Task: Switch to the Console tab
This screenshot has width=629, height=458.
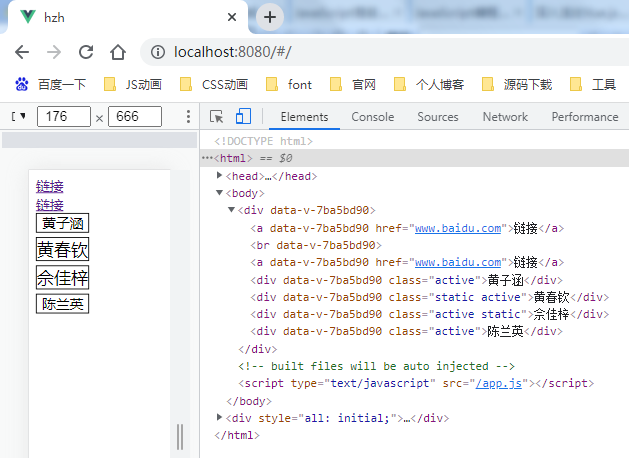Action: [x=373, y=117]
